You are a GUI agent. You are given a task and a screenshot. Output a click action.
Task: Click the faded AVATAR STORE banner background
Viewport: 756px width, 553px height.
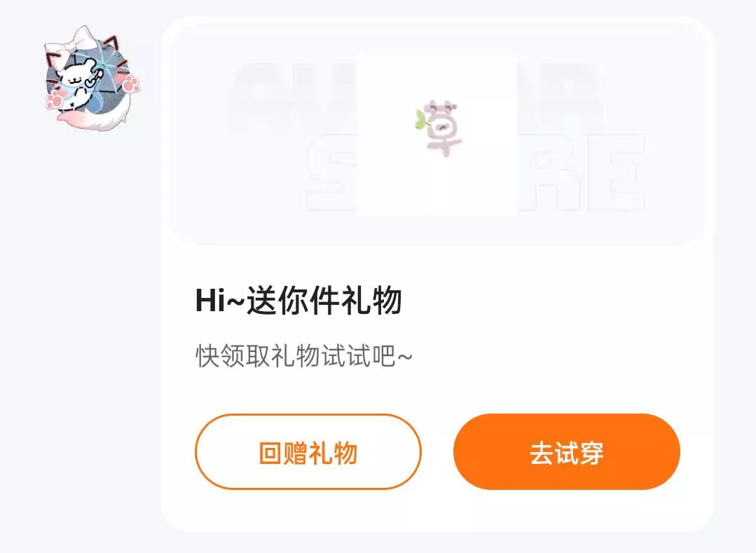[x=437, y=135]
